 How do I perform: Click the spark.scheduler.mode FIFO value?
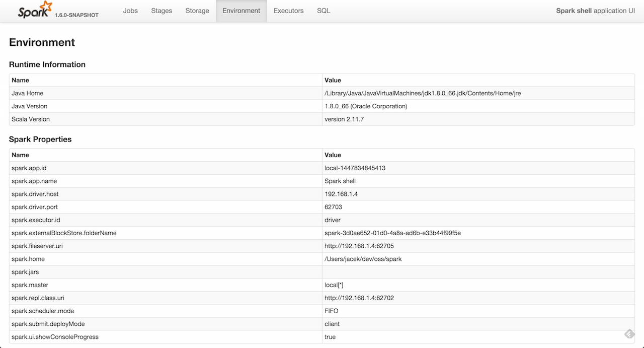coord(332,311)
